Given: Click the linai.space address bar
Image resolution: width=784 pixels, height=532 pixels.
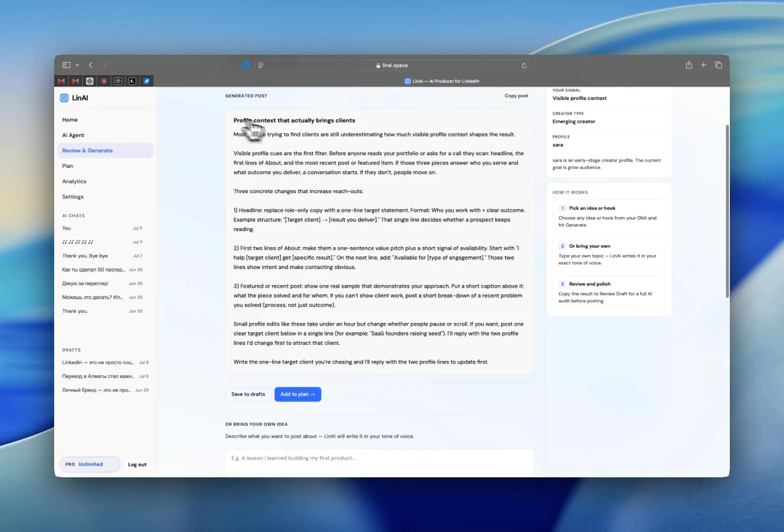Looking at the screenshot, I should [x=392, y=65].
